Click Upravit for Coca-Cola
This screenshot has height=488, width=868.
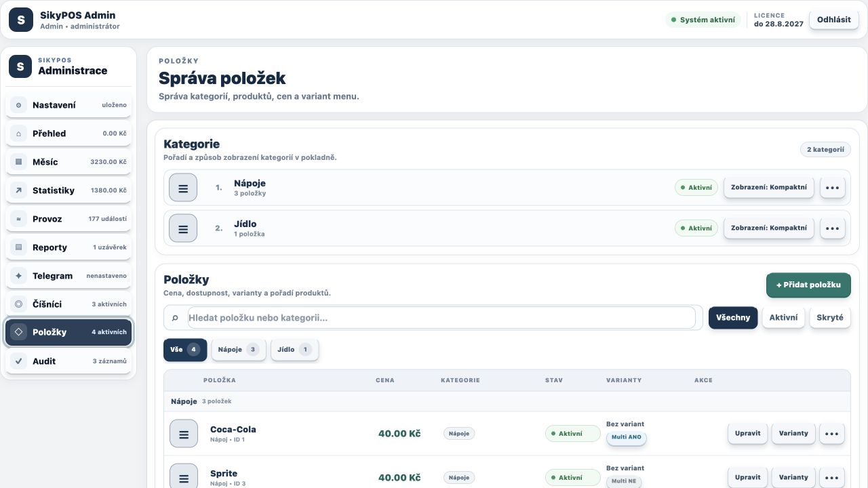748,434
